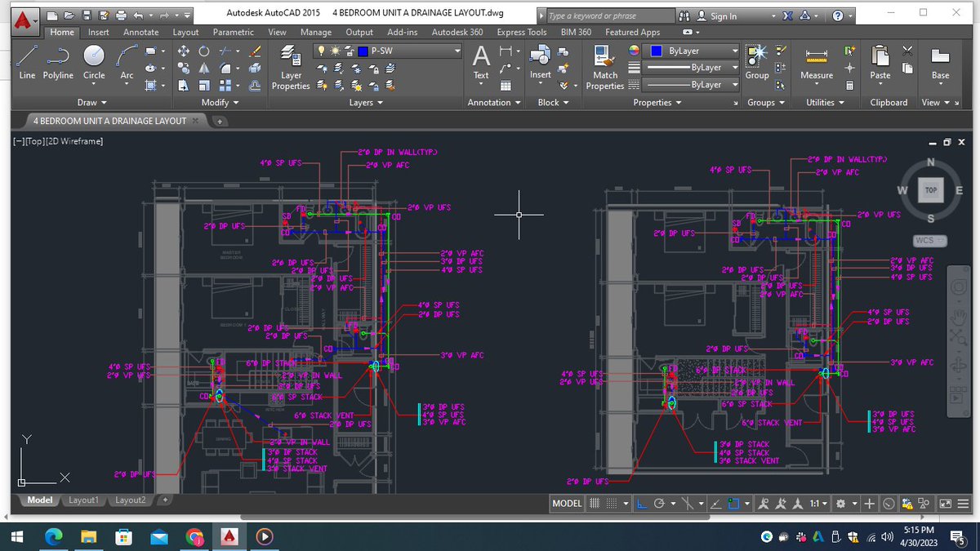The width and height of the screenshot is (980, 551).
Task: Click the Undo arrow
Action: tap(138, 15)
